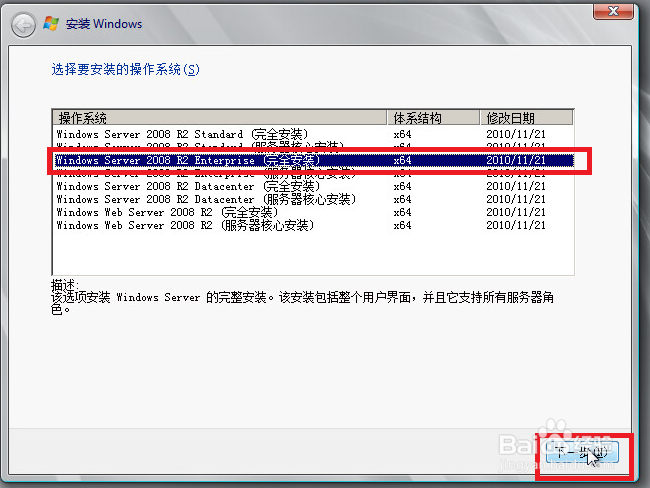
Task: Select Windows Server 2008 R2 Enterprise full install
Action: pyautogui.click(x=314, y=160)
